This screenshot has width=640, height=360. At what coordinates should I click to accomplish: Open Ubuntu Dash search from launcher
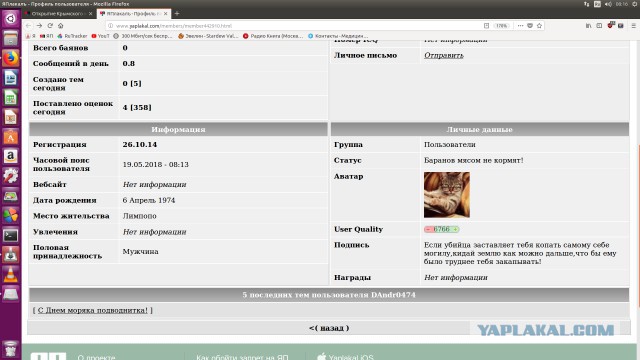(x=11, y=18)
